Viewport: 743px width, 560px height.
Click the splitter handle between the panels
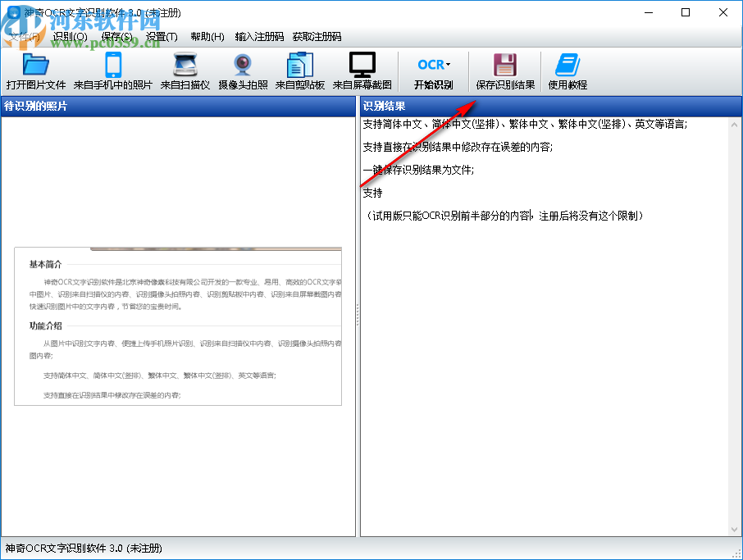(358, 315)
